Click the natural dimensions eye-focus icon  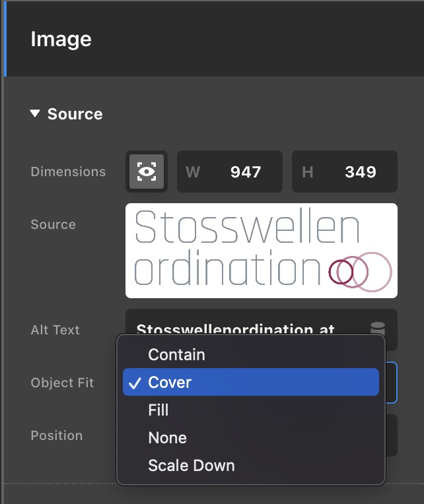[x=146, y=172]
